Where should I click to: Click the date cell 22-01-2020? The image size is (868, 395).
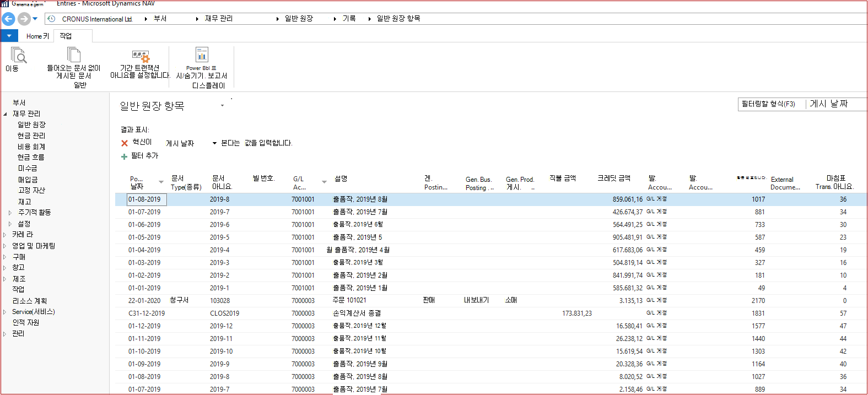tap(144, 301)
